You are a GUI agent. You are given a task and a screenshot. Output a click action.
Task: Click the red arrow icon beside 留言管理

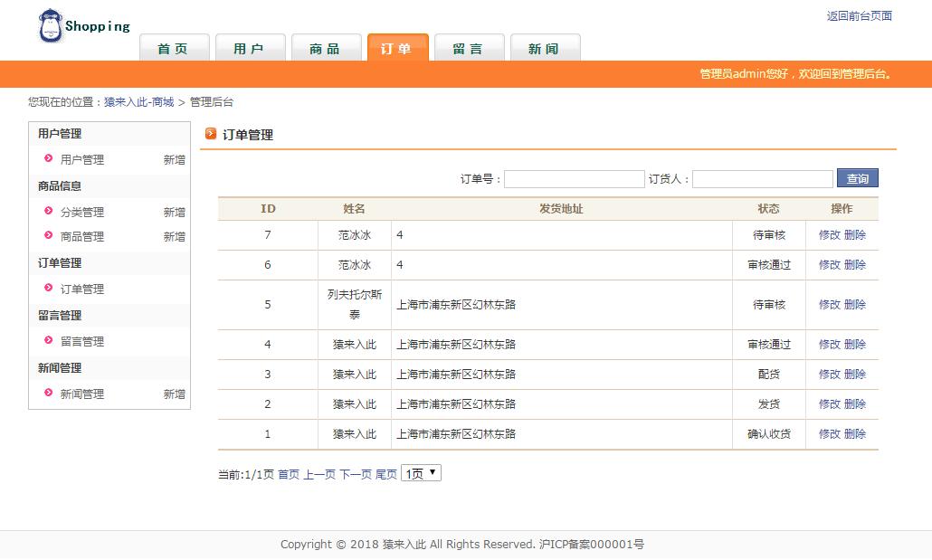tap(48, 341)
